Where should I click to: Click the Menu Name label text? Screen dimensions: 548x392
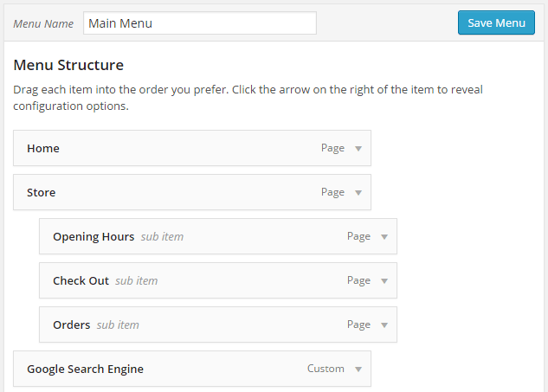[43, 23]
